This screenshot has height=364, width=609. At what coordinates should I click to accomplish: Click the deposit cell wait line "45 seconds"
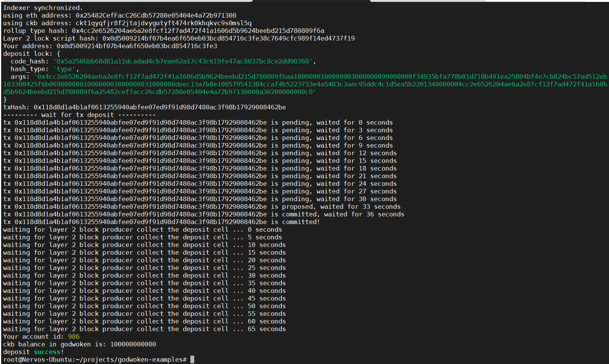tap(145, 298)
